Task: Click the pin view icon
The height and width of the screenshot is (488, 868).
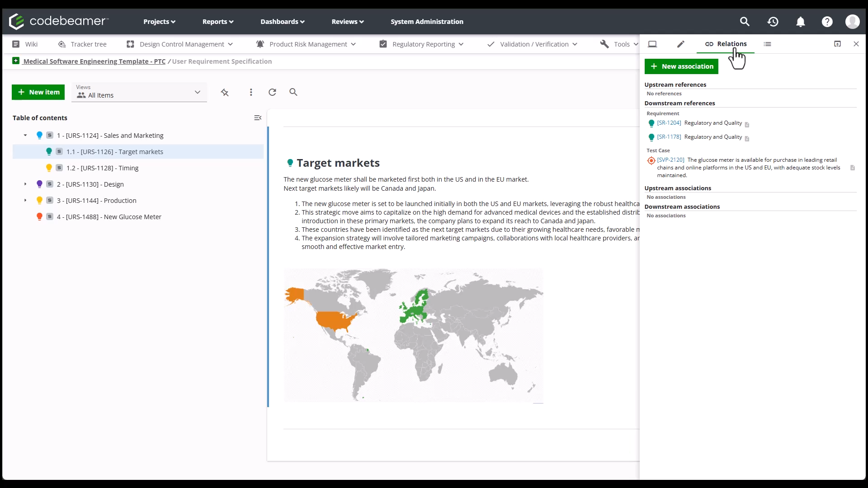Action: [x=225, y=92]
